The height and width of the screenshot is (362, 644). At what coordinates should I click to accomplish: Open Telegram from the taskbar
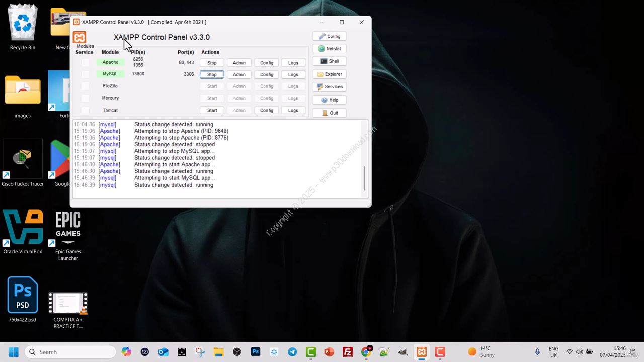(292, 352)
